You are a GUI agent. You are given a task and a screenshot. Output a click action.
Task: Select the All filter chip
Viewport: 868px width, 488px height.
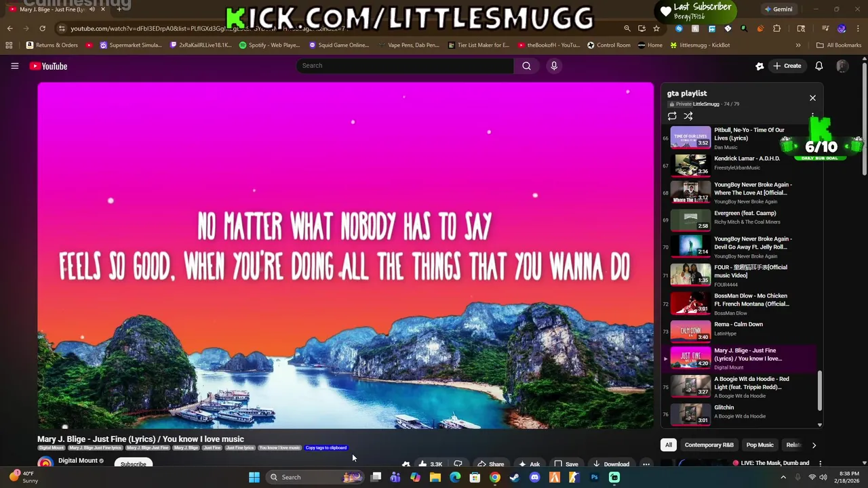pos(669,445)
